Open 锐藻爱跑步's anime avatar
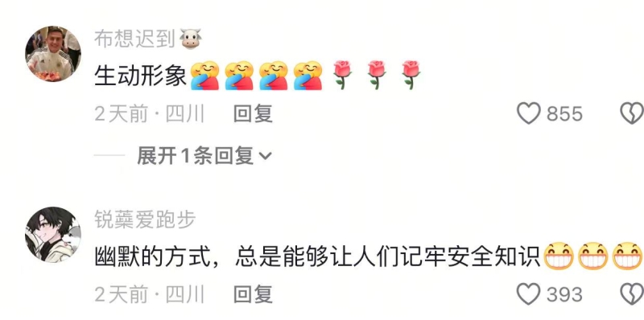 [53, 235]
